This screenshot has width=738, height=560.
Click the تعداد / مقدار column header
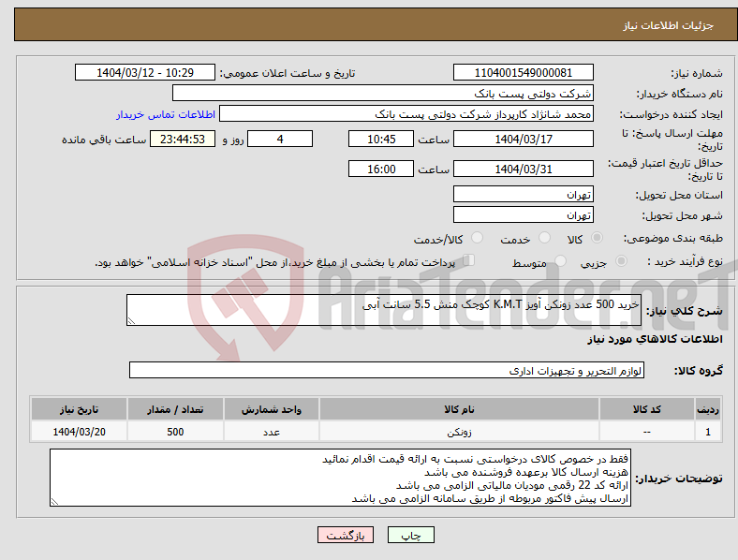[175, 409]
